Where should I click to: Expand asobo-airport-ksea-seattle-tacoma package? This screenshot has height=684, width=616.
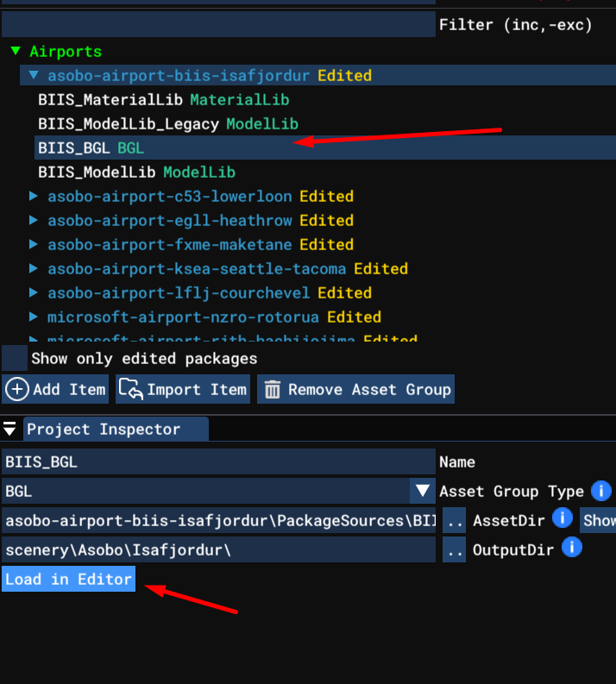[x=34, y=269]
